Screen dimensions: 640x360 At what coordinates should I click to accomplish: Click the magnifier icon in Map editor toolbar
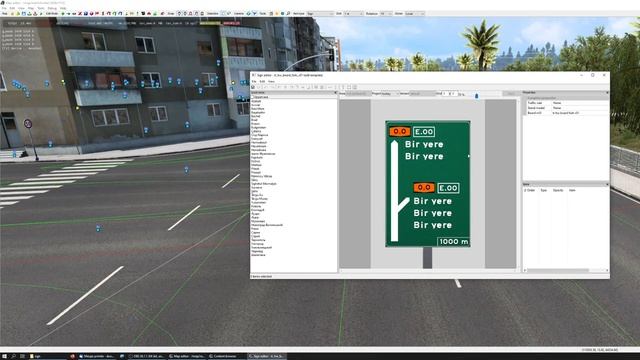tap(288, 13)
